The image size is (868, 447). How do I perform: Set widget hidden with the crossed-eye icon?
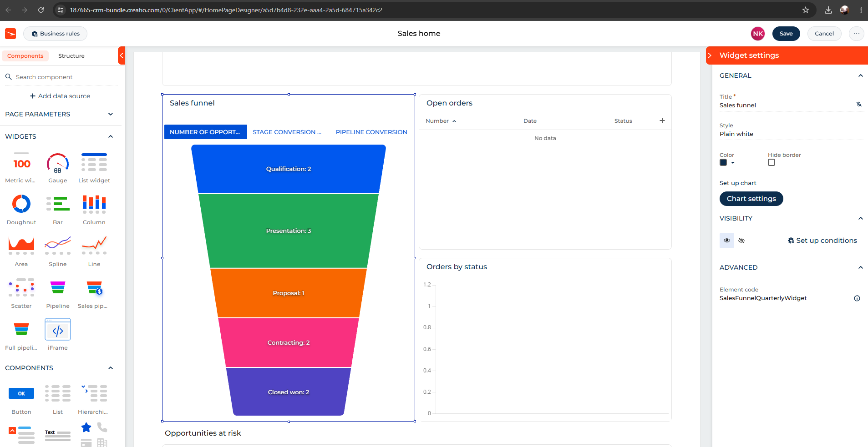pyautogui.click(x=741, y=241)
